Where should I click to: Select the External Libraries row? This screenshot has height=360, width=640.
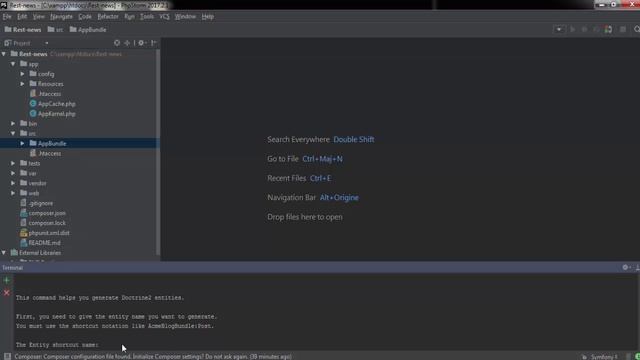point(78,253)
